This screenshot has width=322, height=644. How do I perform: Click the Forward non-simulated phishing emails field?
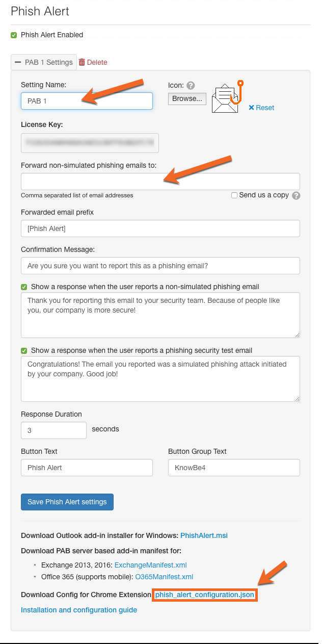point(160,182)
